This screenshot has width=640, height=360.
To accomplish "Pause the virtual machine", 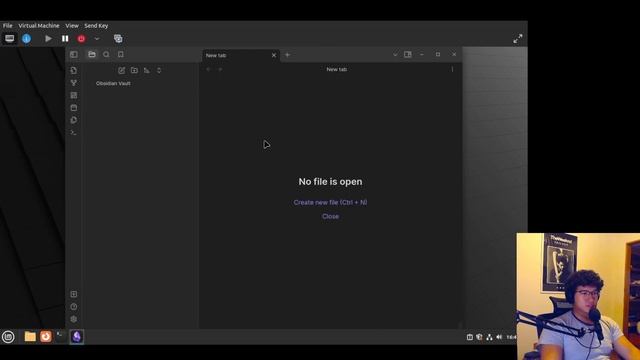I will click(65, 39).
